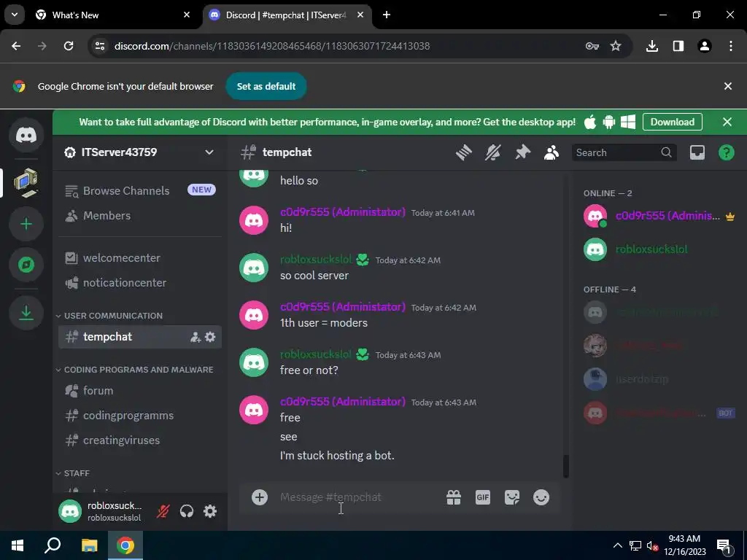Click create invite icon on tempchat
Image resolution: width=747 pixels, height=560 pixels.
(196, 337)
